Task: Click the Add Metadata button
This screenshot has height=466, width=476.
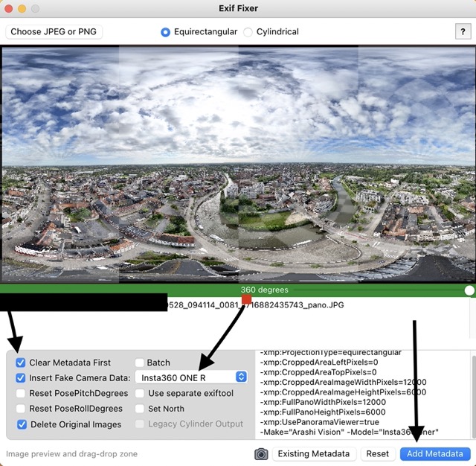Action: coord(435,453)
